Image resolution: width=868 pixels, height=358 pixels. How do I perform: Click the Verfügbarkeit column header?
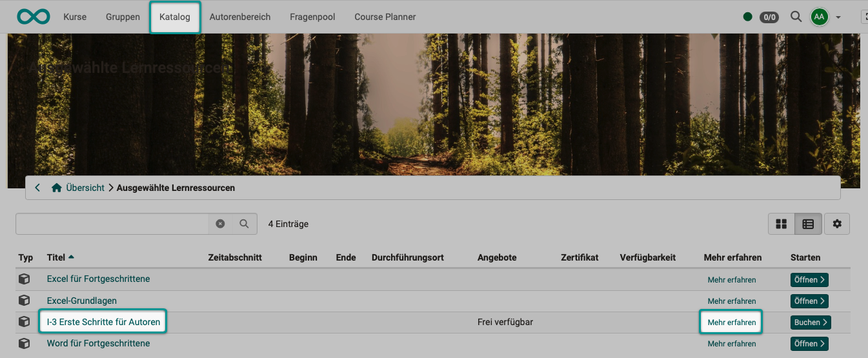click(648, 257)
